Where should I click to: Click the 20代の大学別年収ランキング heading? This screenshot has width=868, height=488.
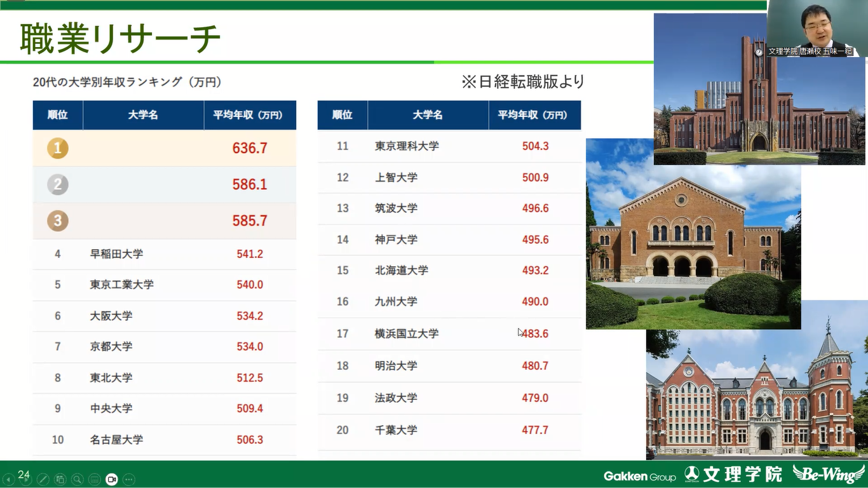(127, 82)
